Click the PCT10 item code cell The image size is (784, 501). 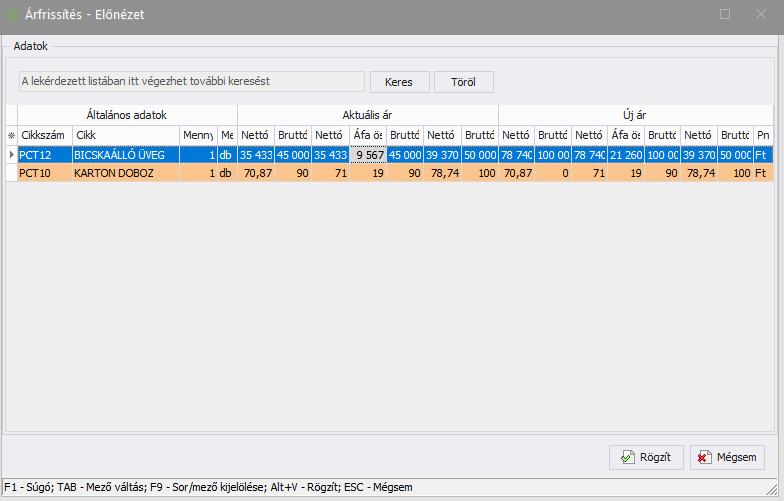point(44,173)
